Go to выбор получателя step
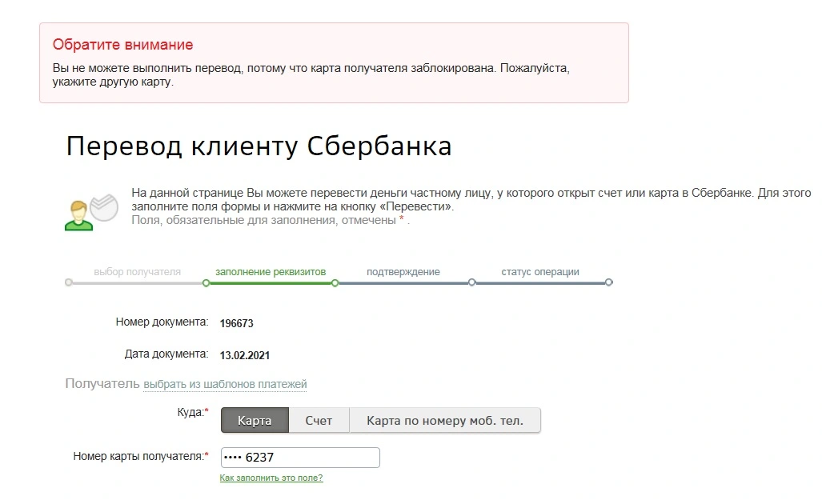The image size is (822, 504). [x=138, y=272]
